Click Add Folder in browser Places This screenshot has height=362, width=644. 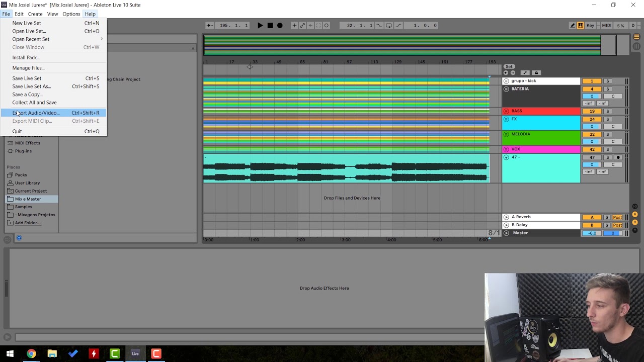click(x=28, y=223)
